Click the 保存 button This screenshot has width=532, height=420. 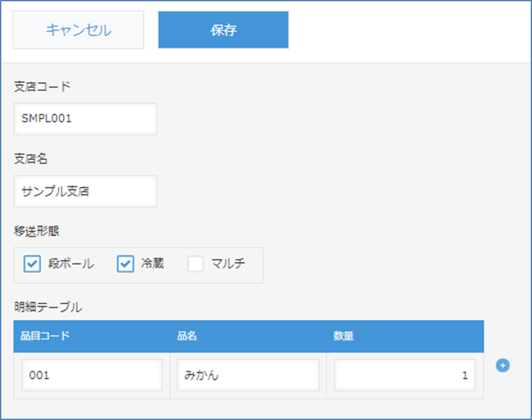(x=223, y=30)
